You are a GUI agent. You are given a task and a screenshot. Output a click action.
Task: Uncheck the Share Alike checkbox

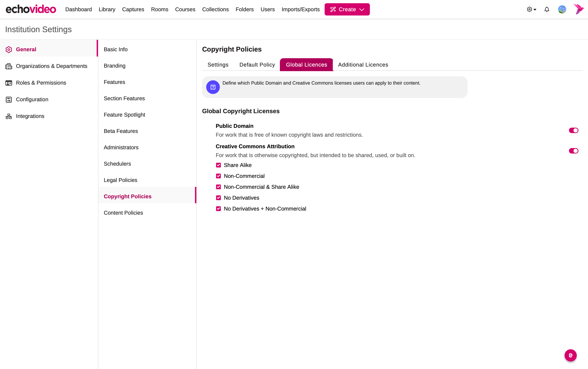(x=218, y=165)
